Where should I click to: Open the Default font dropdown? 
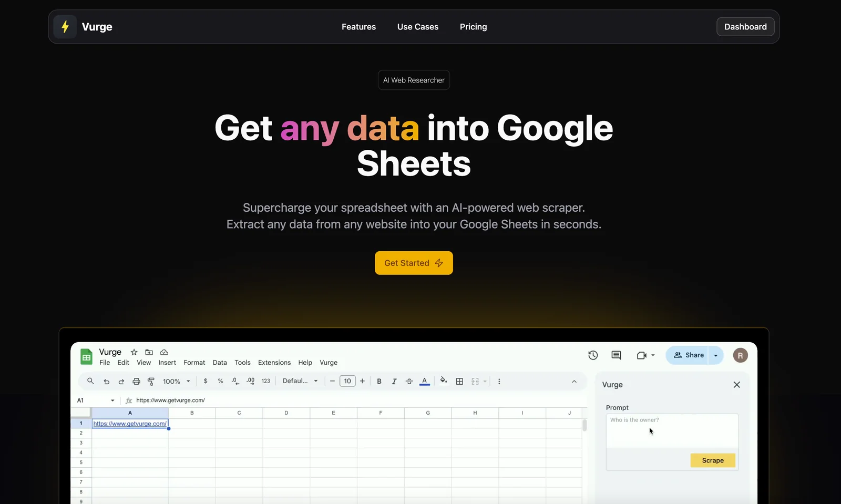pos(300,381)
